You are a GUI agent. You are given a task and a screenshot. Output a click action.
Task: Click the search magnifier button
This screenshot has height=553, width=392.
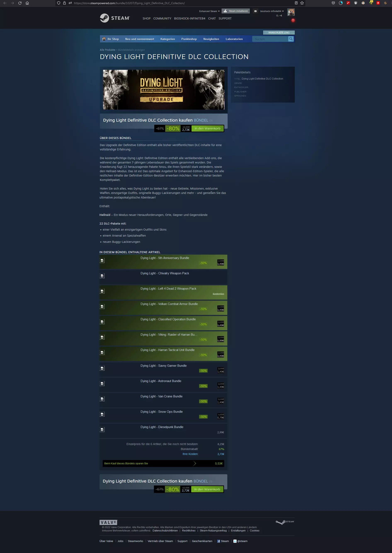pyautogui.click(x=291, y=39)
